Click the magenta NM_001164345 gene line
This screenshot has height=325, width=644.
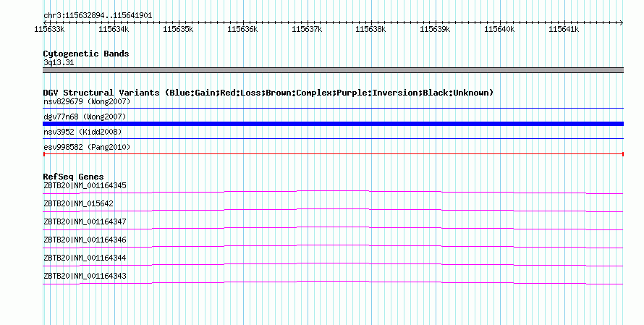[333, 192]
